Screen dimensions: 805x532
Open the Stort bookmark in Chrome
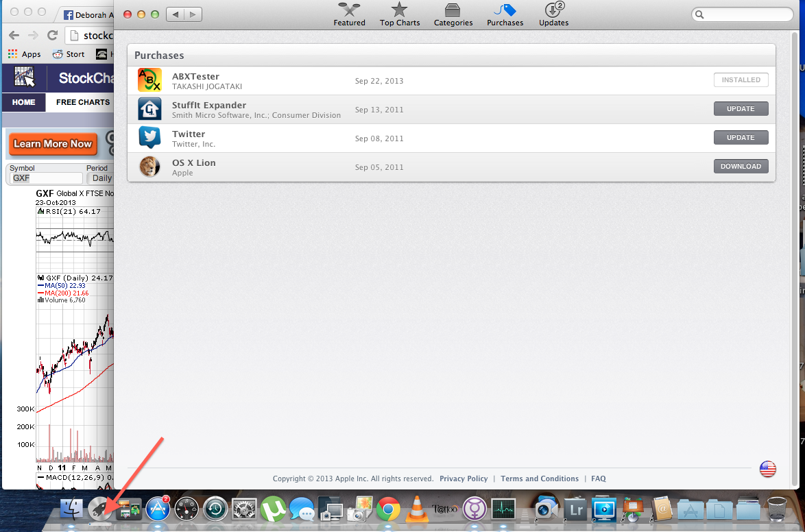(69, 54)
